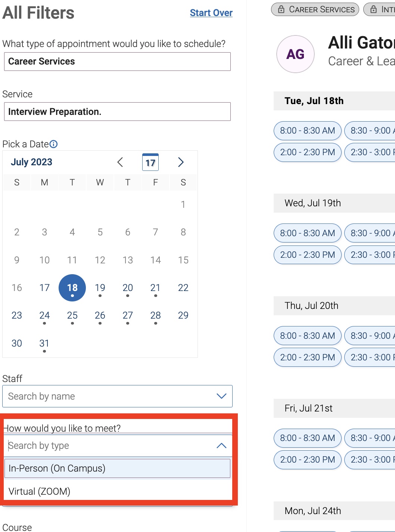The height and width of the screenshot is (532, 395).
Task: Pick July 31 in the calendar
Action: pos(44,344)
